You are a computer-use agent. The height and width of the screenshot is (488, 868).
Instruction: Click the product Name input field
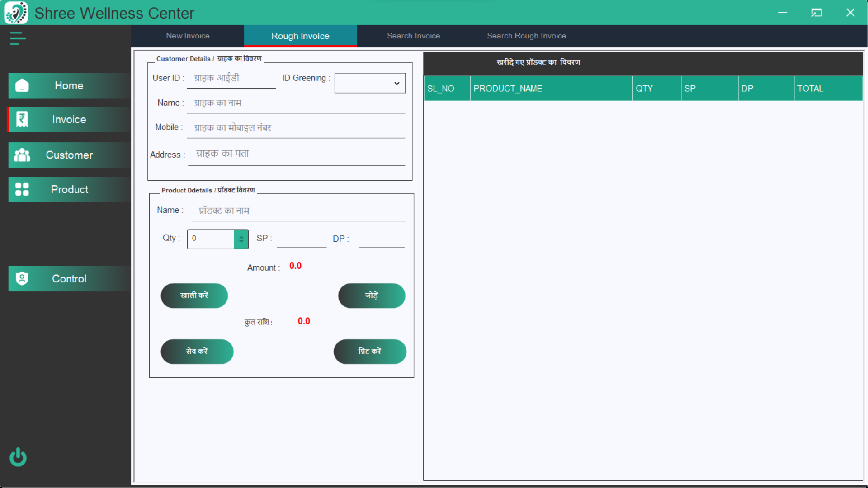pos(298,211)
